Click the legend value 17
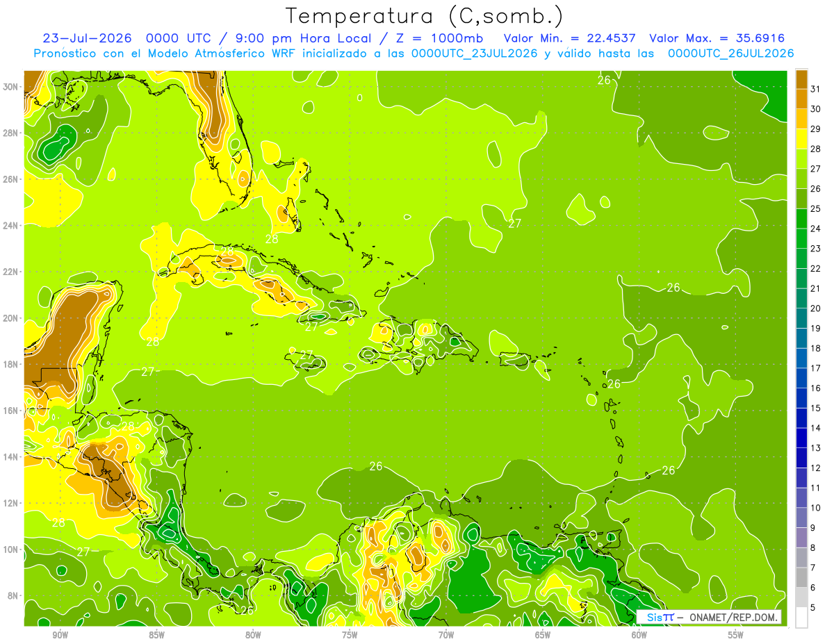 click(815, 368)
